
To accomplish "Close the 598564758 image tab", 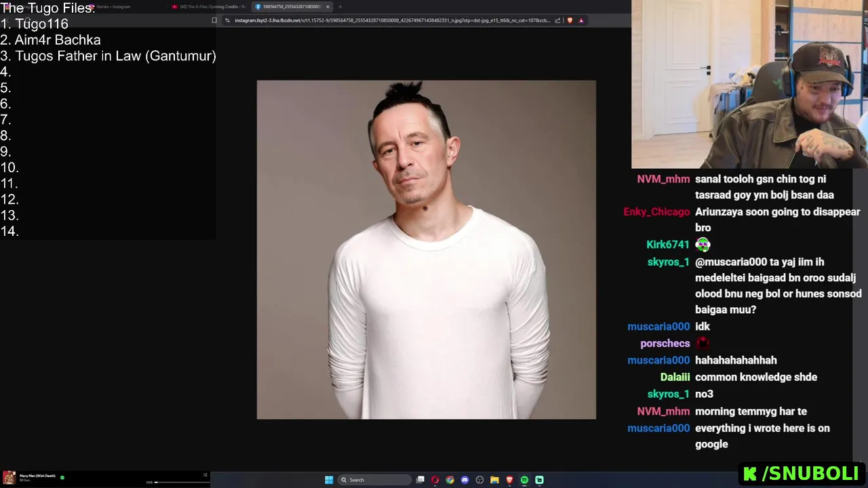I will click(328, 7).
